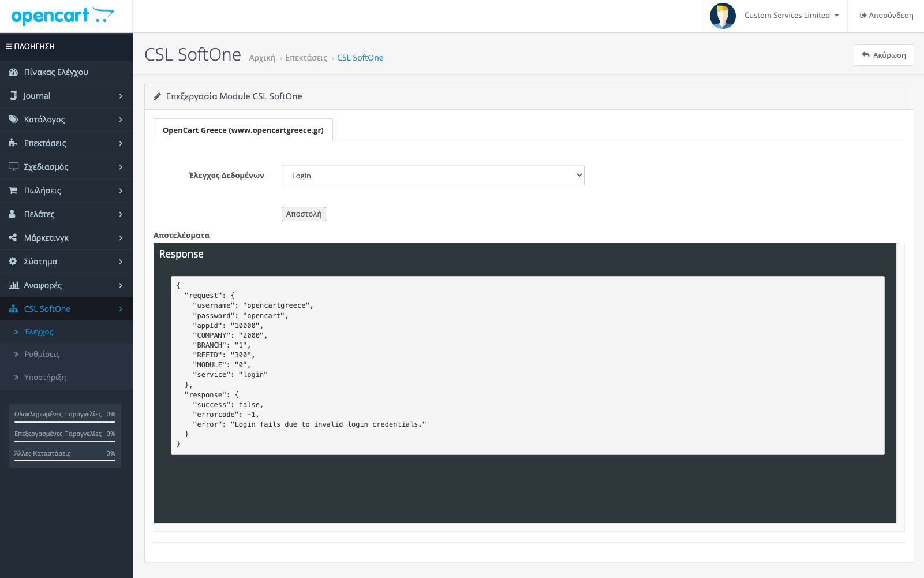The width and height of the screenshot is (924, 578).
Task: Click the Πωλήσεις shopping cart icon
Action: (13, 191)
